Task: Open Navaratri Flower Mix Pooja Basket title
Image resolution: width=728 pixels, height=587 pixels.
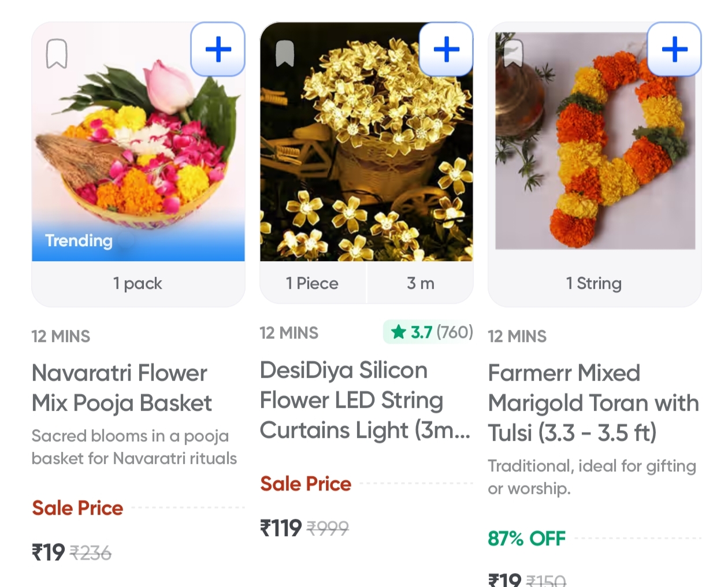Action: tap(122, 388)
